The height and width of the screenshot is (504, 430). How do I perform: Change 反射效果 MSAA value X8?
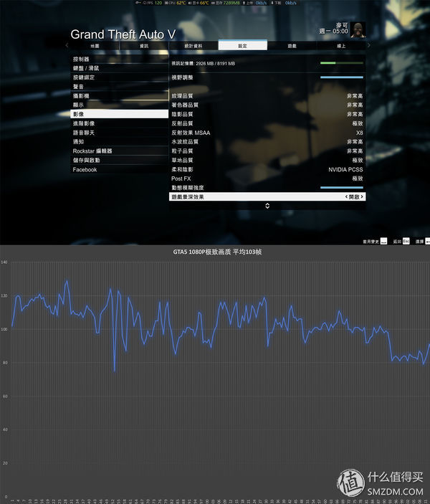pos(359,133)
